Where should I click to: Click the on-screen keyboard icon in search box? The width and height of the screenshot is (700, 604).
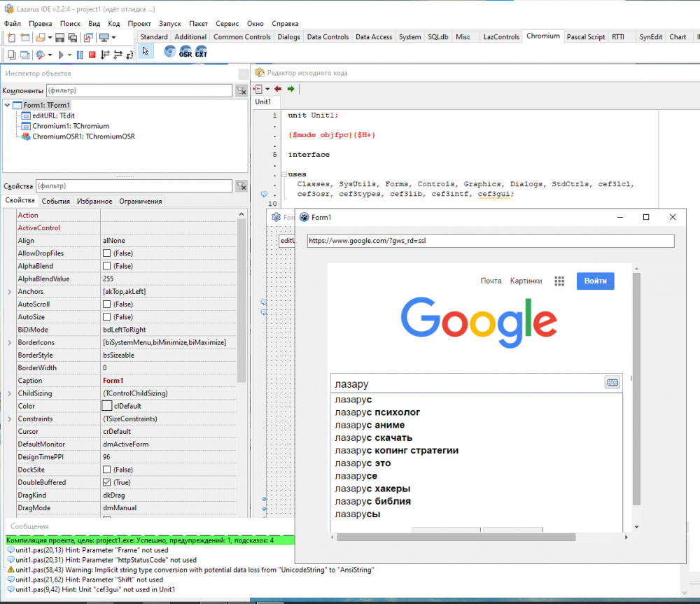click(612, 382)
